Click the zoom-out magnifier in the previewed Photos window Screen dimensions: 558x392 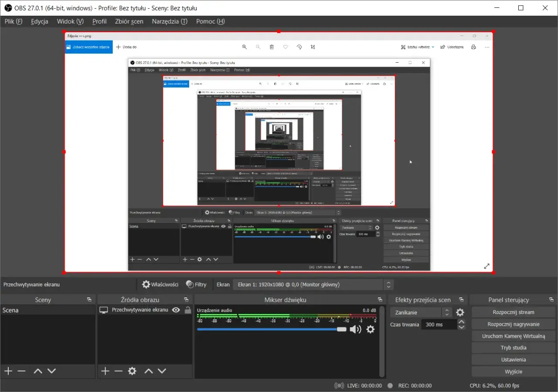(258, 47)
